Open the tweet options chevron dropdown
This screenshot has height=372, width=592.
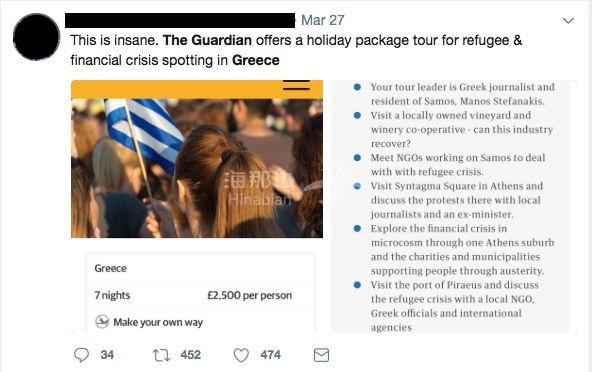pos(568,20)
